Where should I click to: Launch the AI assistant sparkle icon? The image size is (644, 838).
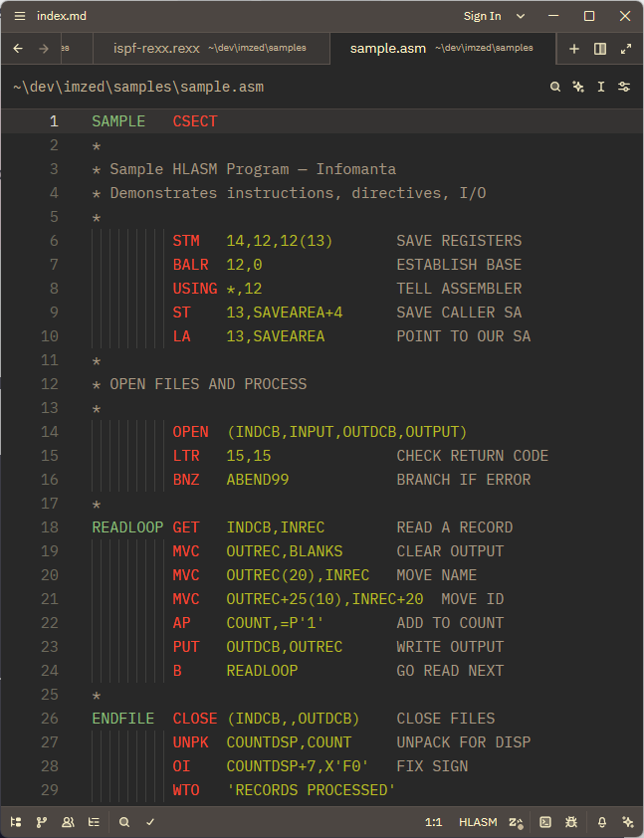(578, 87)
